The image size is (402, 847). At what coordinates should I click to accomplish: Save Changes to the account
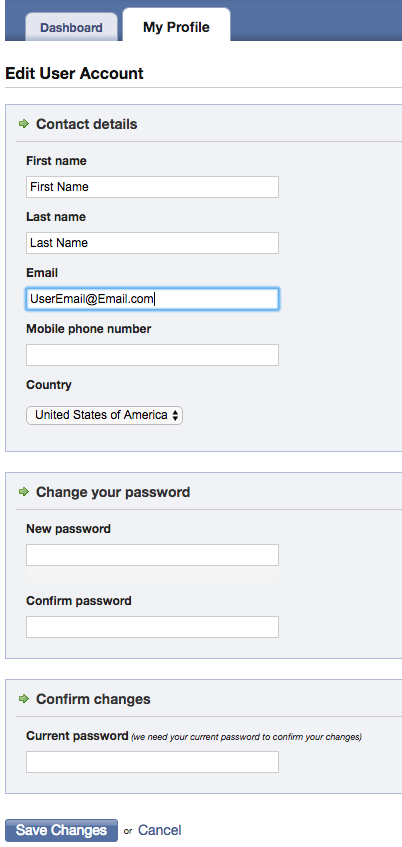[x=61, y=830]
